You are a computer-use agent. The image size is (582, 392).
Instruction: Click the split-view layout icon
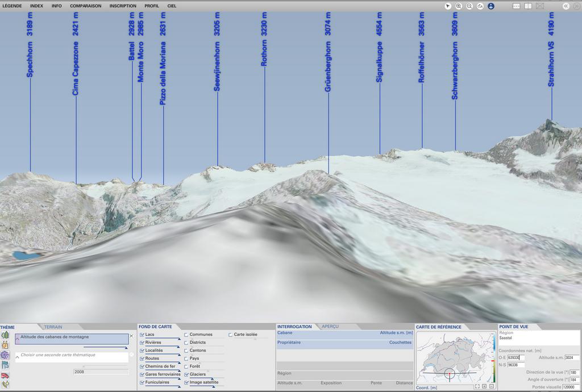click(x=528, y=6)
